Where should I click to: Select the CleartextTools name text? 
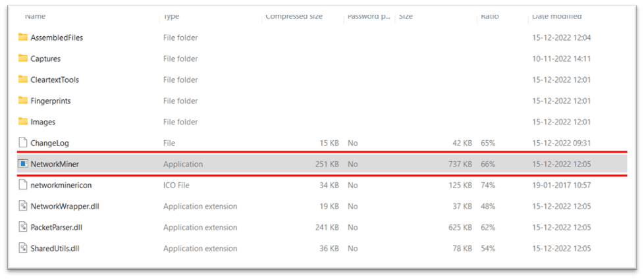(x=55, y=80)
